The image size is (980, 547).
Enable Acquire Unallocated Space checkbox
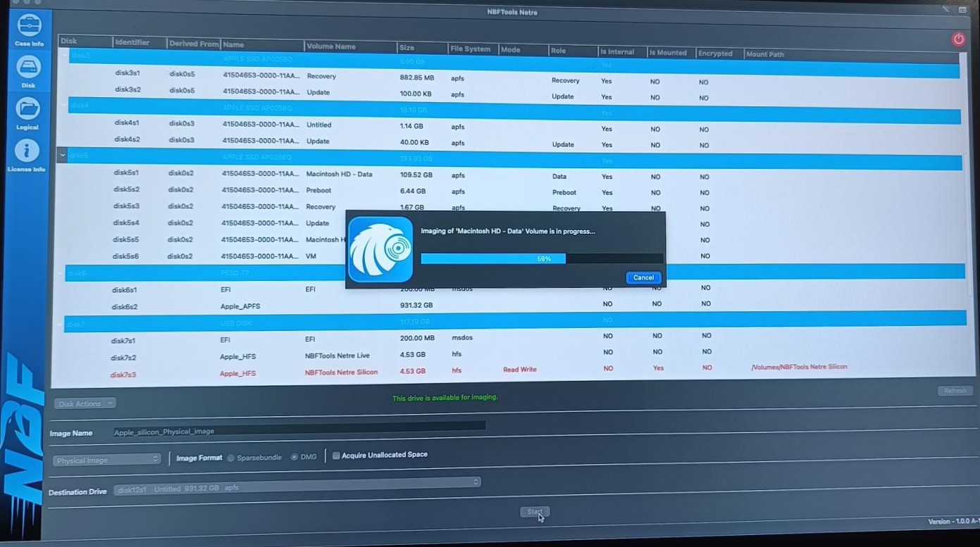[336, 455]
